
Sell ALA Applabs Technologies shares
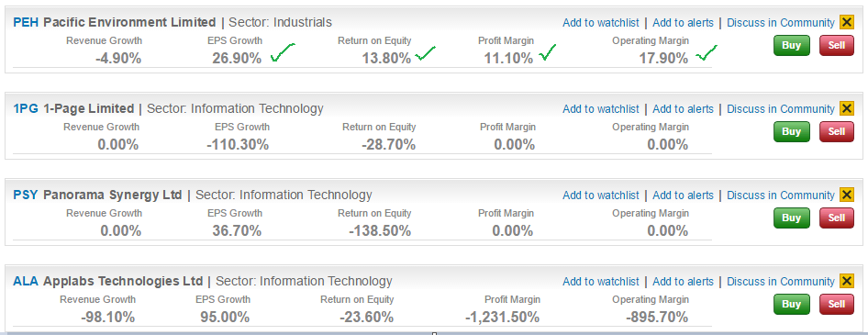[837, 305]
